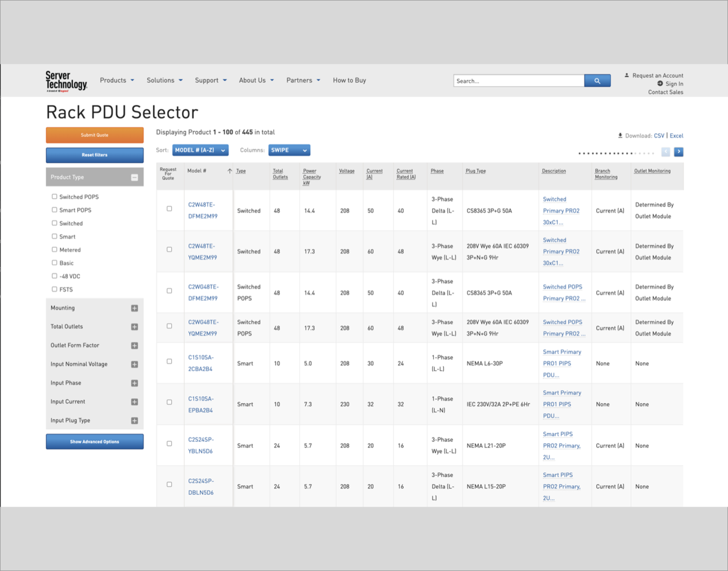Check the Basic filter

[55, 263]
